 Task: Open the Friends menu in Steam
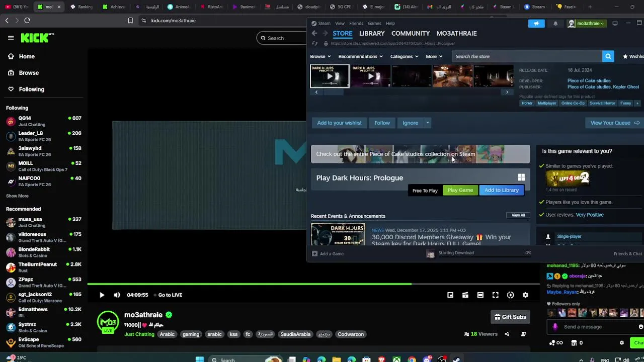tap(356, 23)
